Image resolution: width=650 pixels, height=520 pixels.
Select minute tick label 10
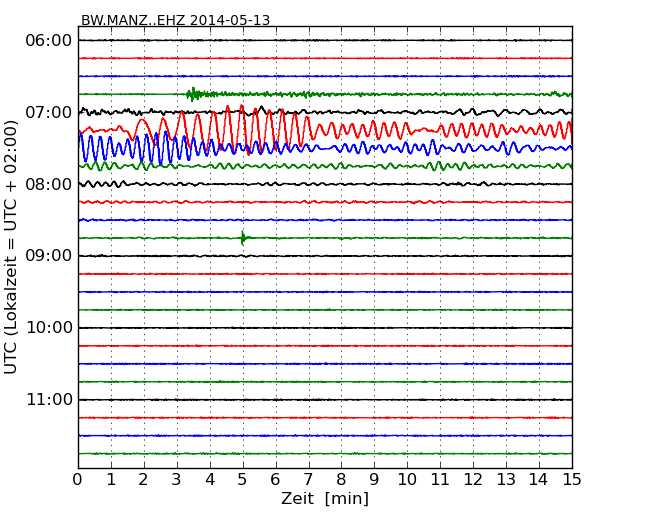pos(407,480)
